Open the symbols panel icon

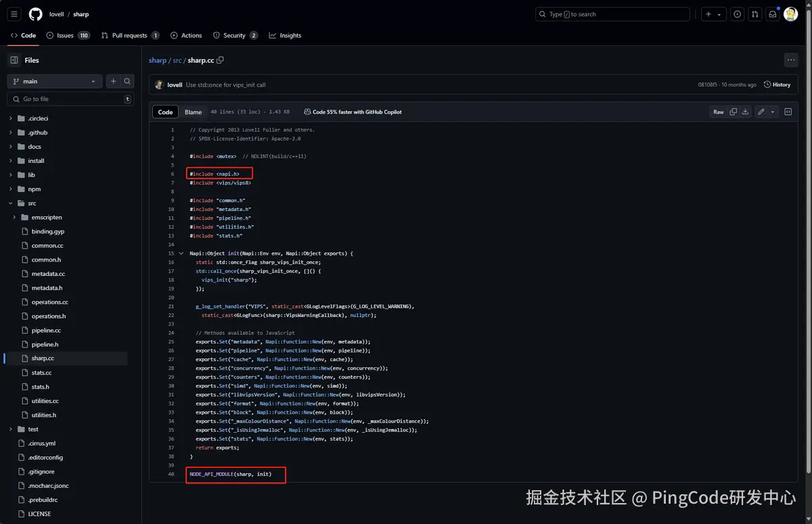click(788, 112)
